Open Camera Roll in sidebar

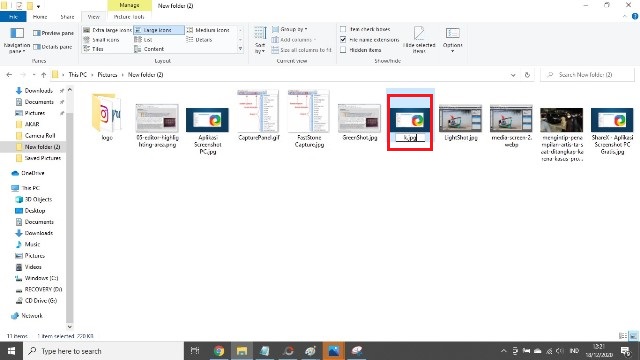coord(40,136)
